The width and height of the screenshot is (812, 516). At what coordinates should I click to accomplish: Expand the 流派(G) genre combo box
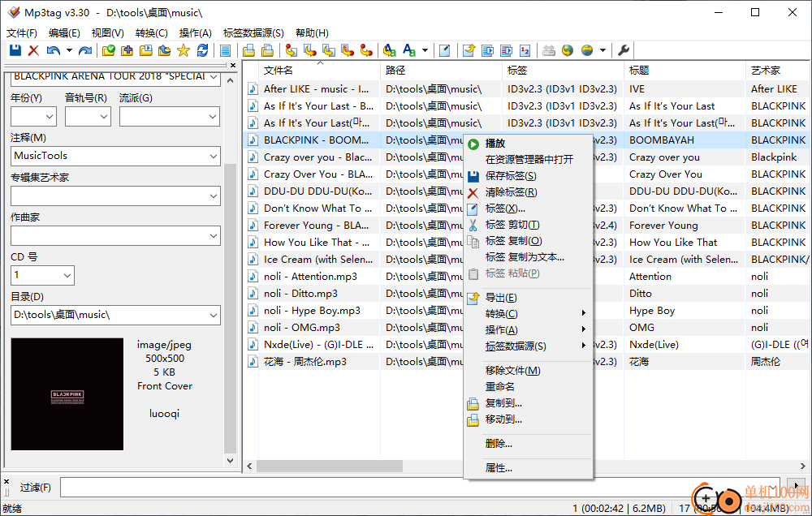click(x=213, y=117)
